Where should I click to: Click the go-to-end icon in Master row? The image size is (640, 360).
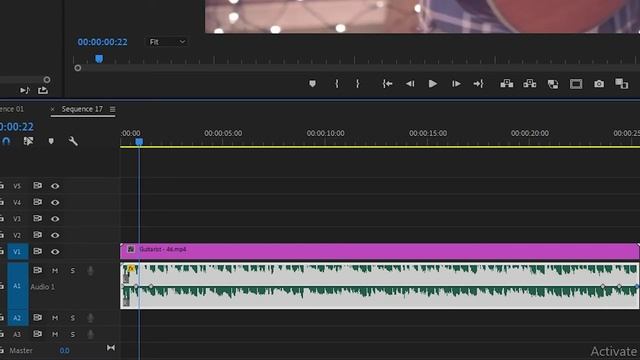click(111, 348)
